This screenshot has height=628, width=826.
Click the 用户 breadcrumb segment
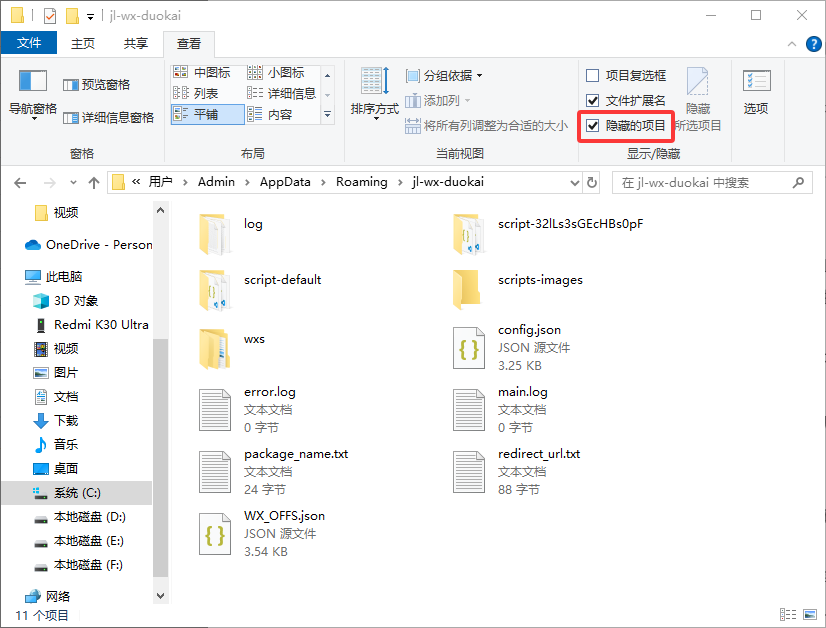coord(160,182)
